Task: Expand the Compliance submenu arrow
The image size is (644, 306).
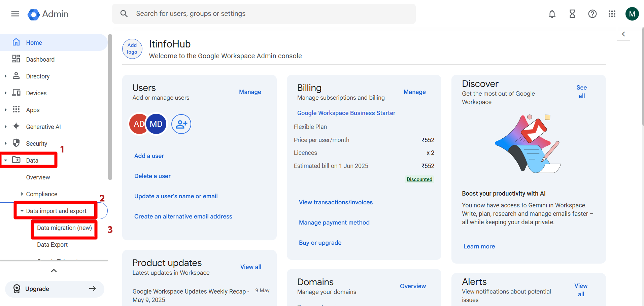Action: [x=22, y=194]
